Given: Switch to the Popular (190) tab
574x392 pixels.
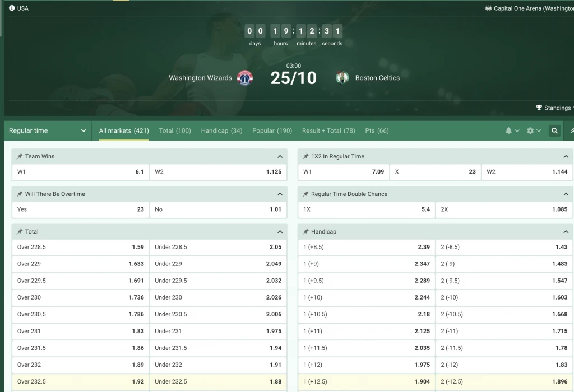Looking at the screenshot, I should [272, 130].
